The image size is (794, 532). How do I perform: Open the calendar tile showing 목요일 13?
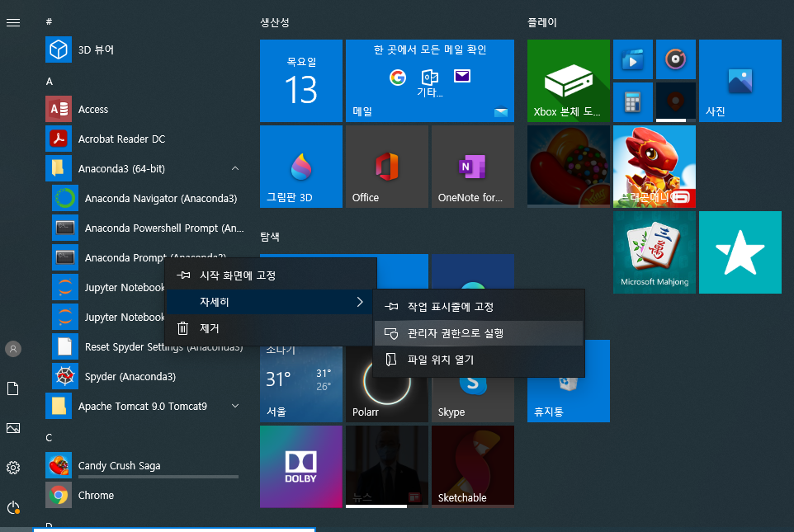[300, 81]
